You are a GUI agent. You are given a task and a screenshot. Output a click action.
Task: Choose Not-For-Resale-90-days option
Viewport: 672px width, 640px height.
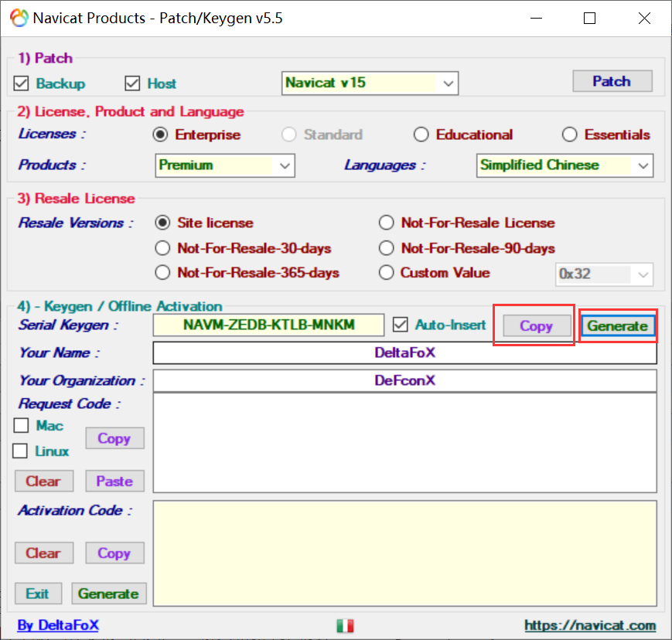(x=386, y=248)
